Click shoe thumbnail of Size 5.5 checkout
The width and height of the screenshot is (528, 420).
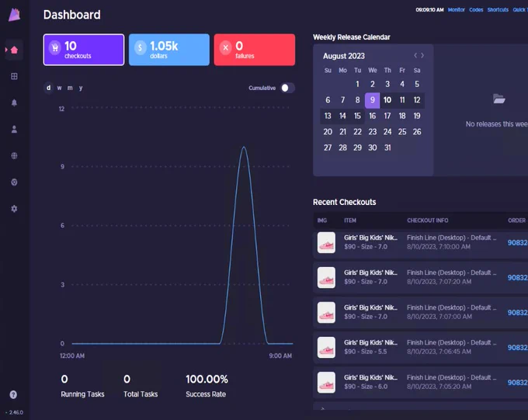point(326,347)
